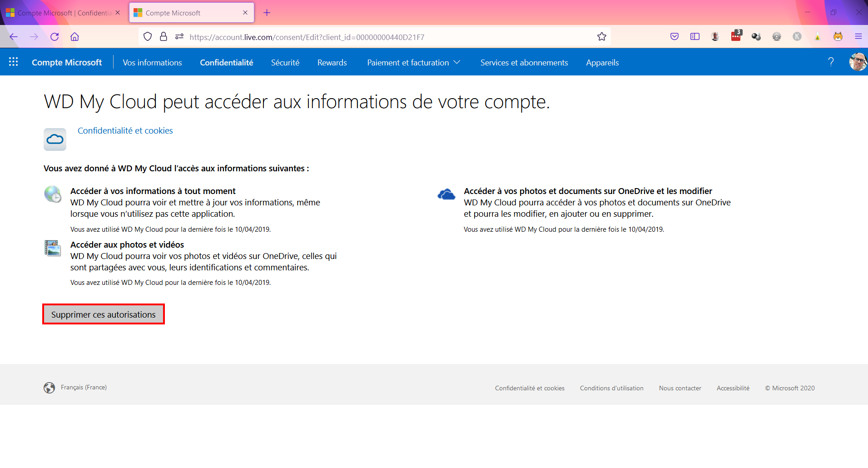Viewport: 868px width, 468px height.
Task: Open the Sécurité section
Action: click(285, 63)
